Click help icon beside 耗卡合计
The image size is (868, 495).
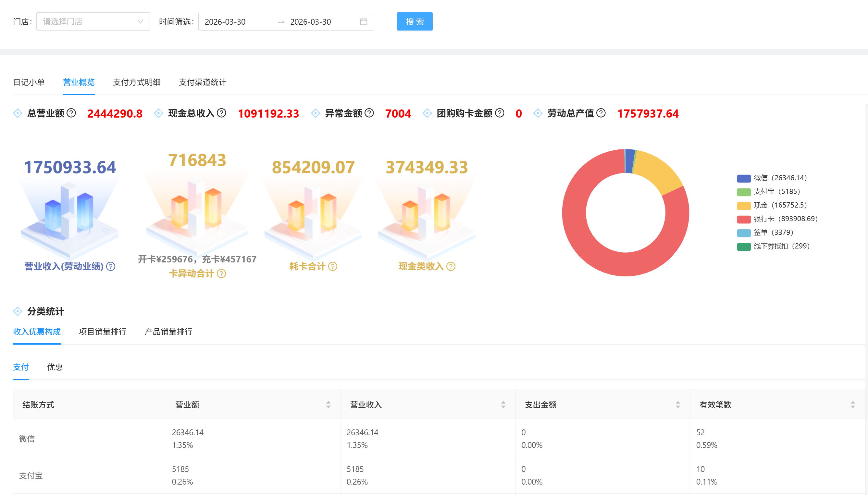tap(333, 267)
